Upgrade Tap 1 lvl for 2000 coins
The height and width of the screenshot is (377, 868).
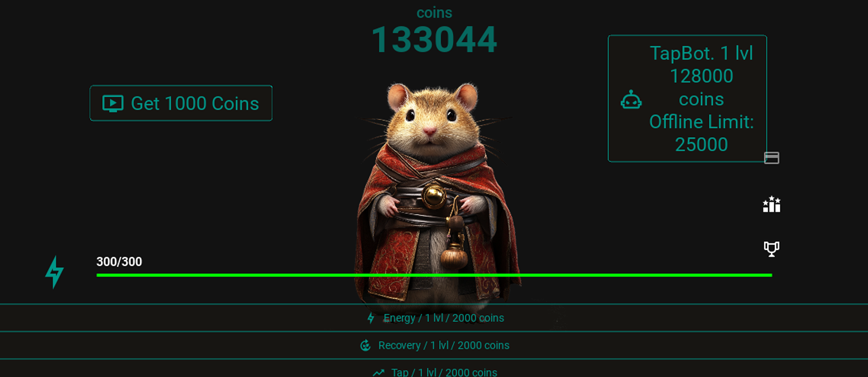point(434,369)
